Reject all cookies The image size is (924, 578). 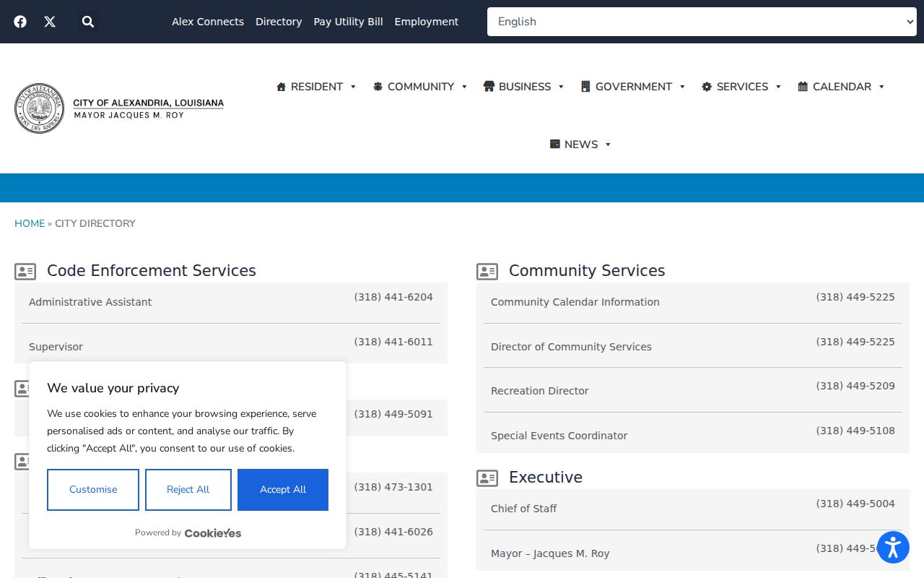188,490
